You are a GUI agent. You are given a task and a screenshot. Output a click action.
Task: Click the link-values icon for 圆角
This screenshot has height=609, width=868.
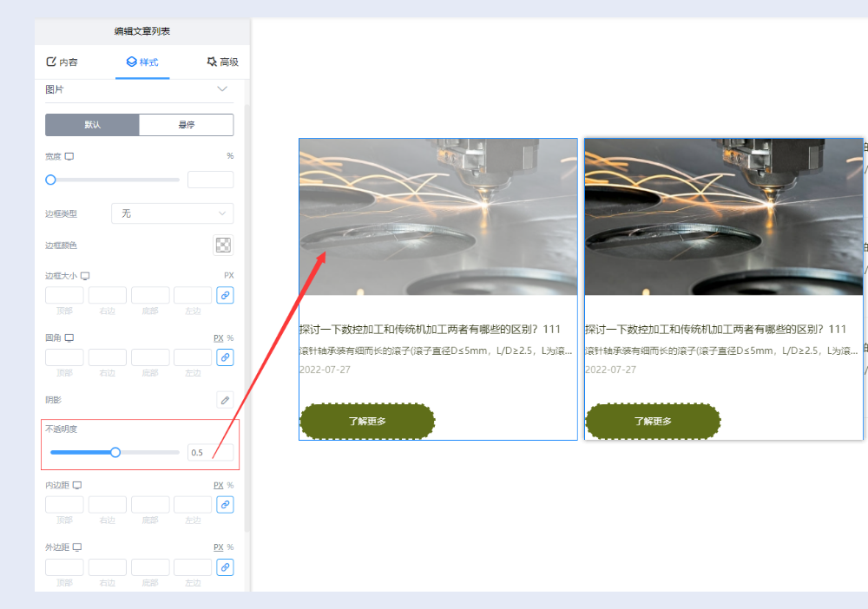pyautogui.click(x=225, y=357)
